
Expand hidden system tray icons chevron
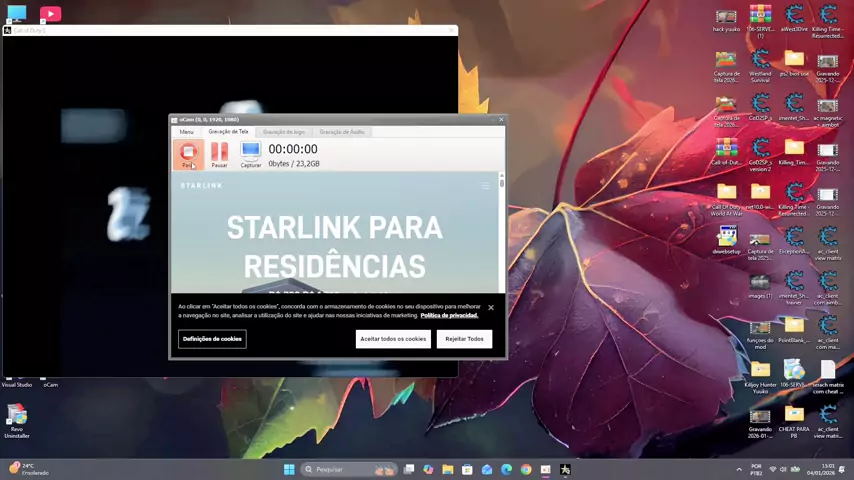[x=739, y=469]
